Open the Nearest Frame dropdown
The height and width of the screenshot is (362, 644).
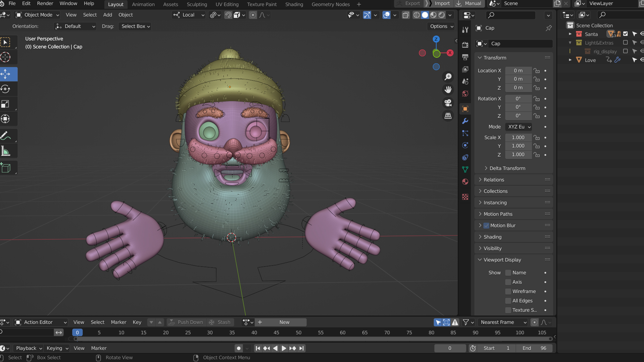click(503, 322)
